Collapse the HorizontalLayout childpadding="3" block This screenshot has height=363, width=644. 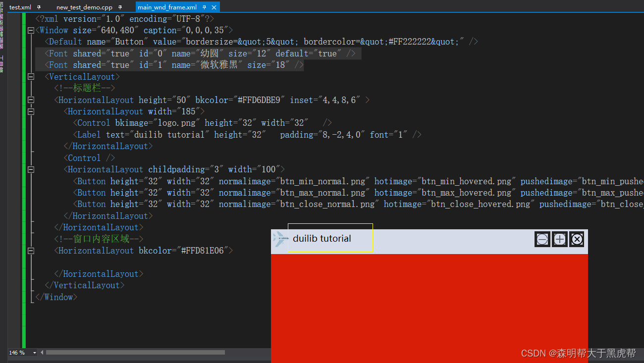(x=31, y=169)
